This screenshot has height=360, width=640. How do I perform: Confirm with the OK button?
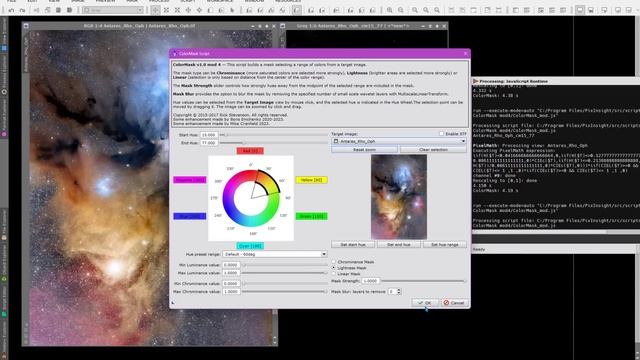[425, 303]
